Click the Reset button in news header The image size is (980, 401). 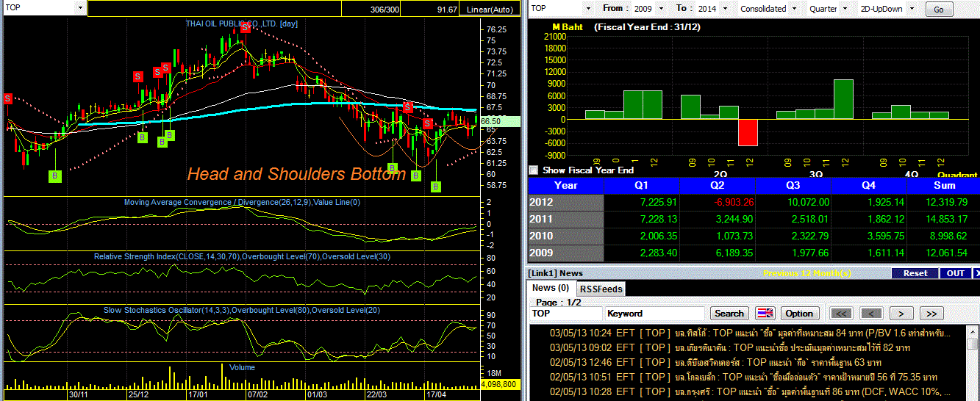coord(915,273)
